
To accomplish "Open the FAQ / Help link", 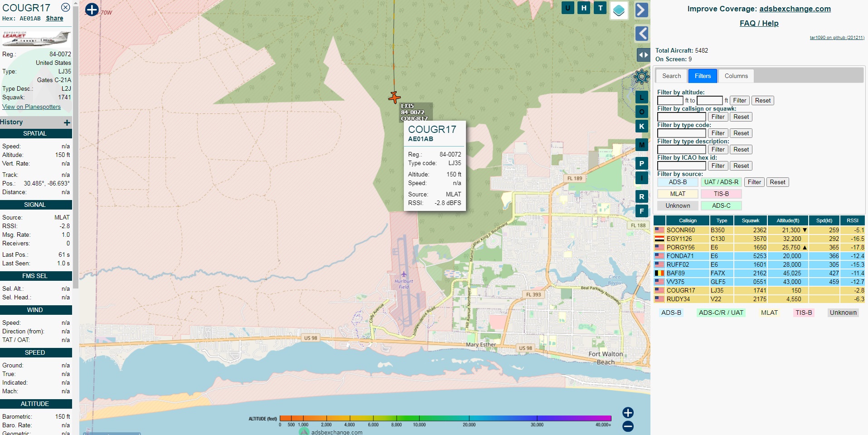I will tap(759, 23).
